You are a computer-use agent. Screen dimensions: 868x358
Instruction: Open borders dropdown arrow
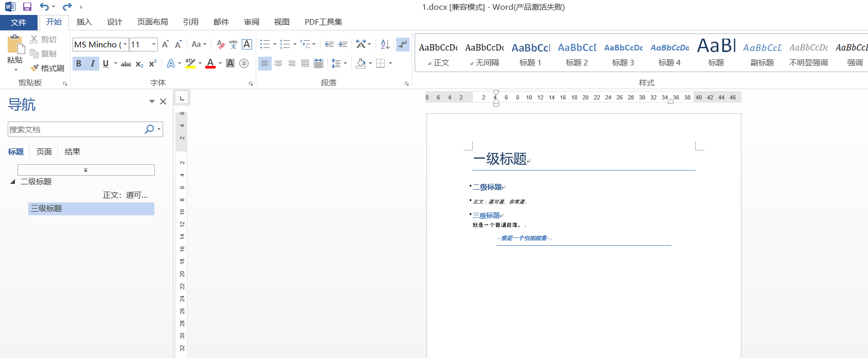click(391, 63)
